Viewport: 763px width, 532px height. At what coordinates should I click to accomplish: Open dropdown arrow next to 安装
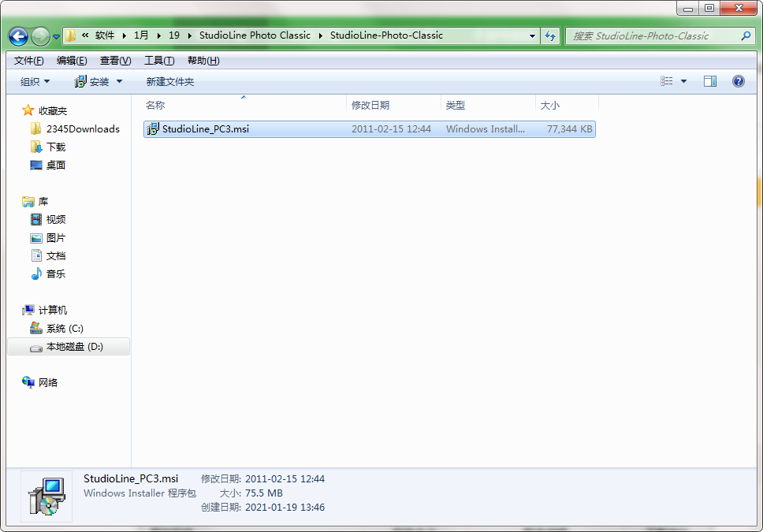tap(119, 81)
